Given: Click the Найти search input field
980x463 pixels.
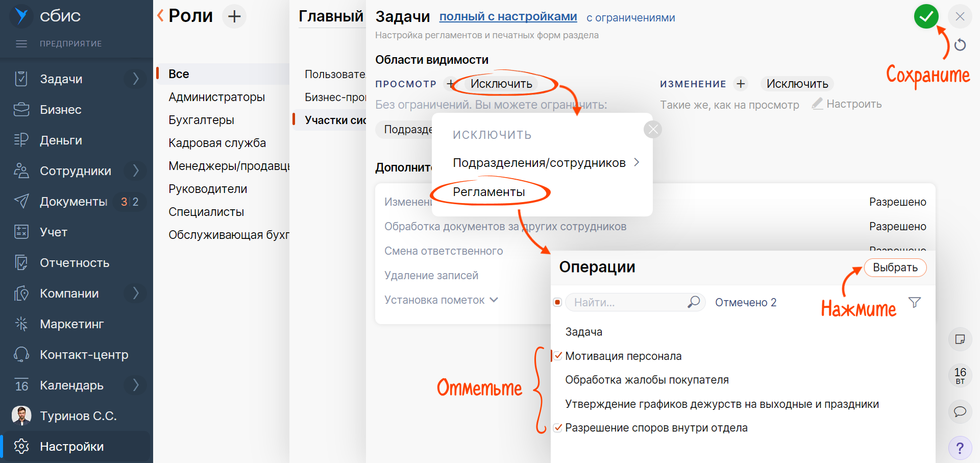Looking at the screenshot, I should coord(627,303).
